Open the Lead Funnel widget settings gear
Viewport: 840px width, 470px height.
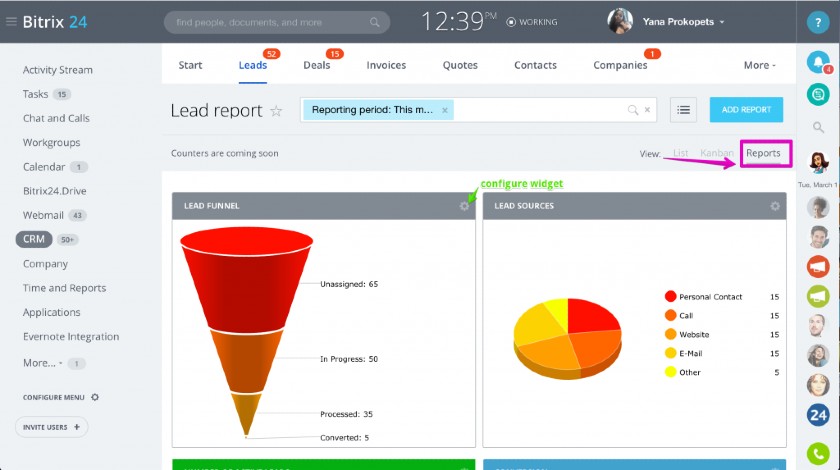tap(464, 206)
